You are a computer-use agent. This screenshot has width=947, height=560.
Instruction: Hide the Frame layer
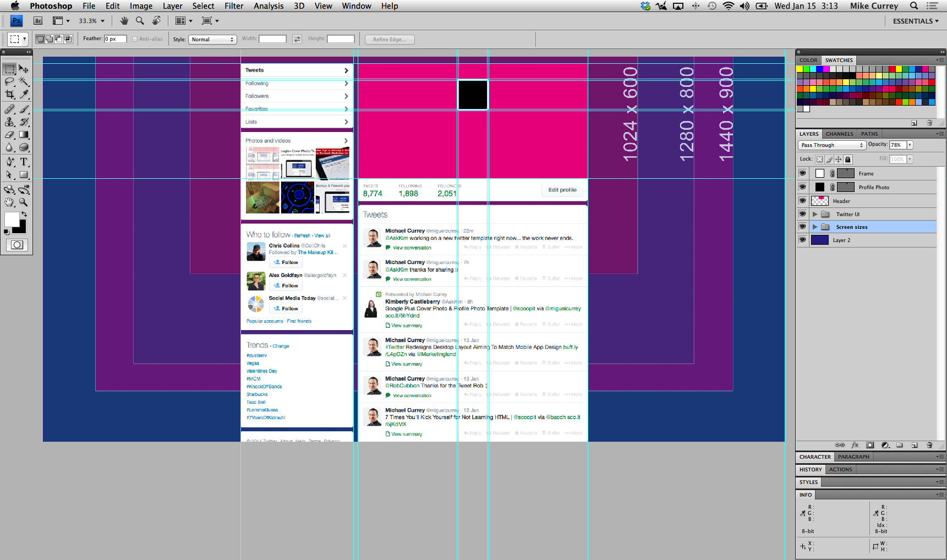tap(802, 173)
